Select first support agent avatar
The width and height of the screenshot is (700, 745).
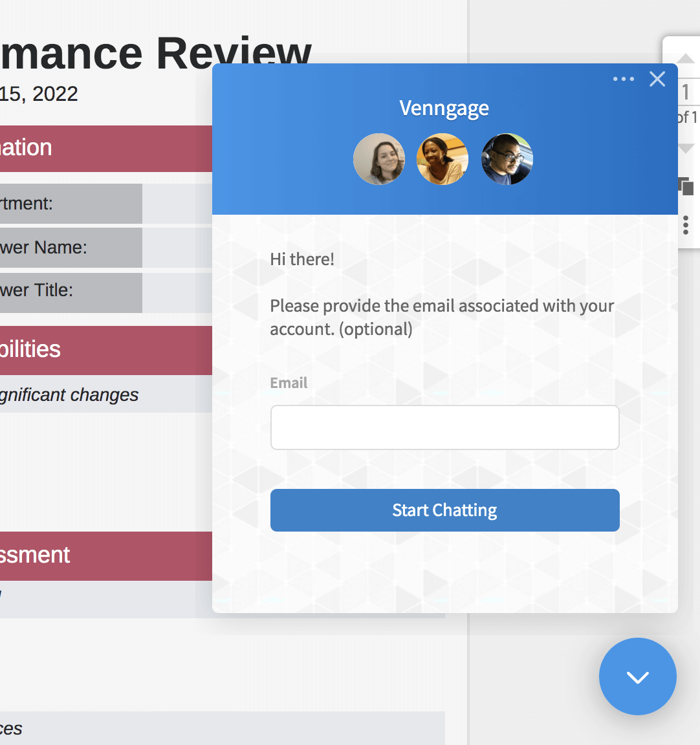(x=379, y=158)
